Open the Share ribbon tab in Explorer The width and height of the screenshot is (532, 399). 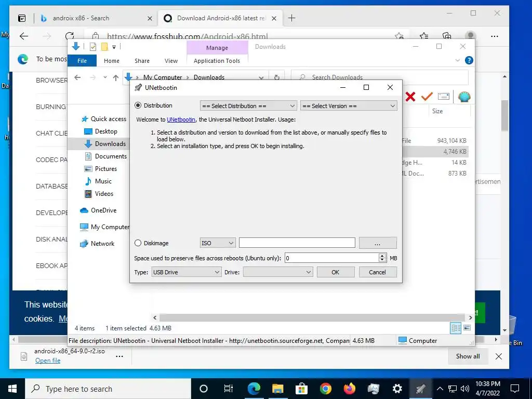(142, 61)
